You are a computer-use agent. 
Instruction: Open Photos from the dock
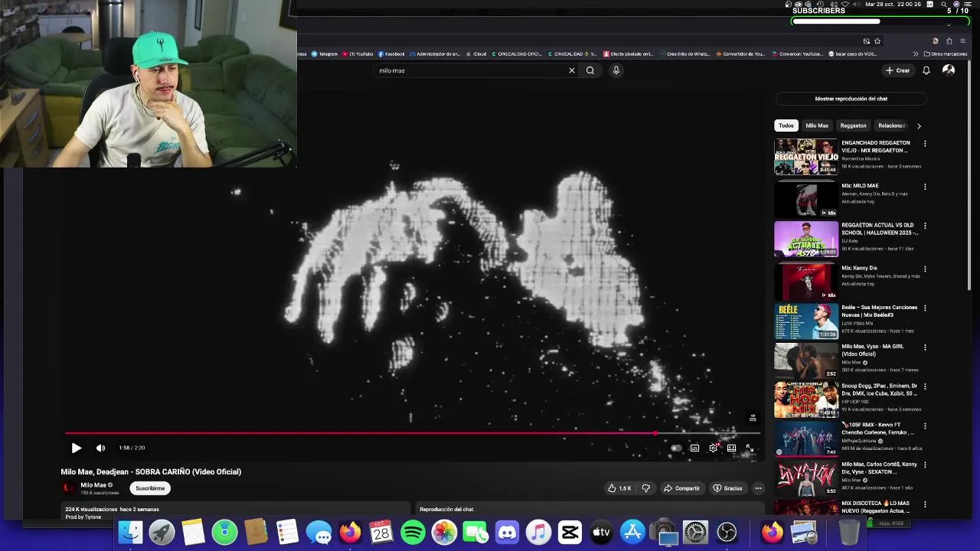[444, 532]
